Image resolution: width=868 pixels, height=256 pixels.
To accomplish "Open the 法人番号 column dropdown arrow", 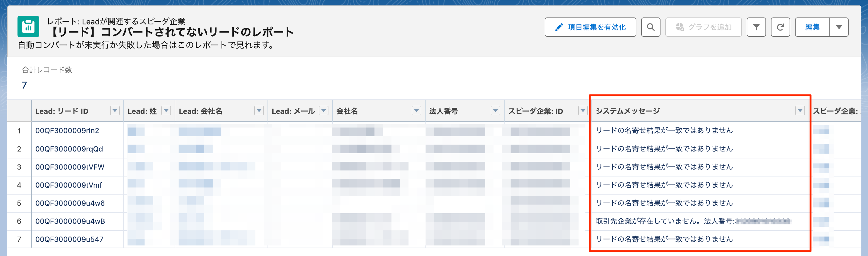I will 495,110.
